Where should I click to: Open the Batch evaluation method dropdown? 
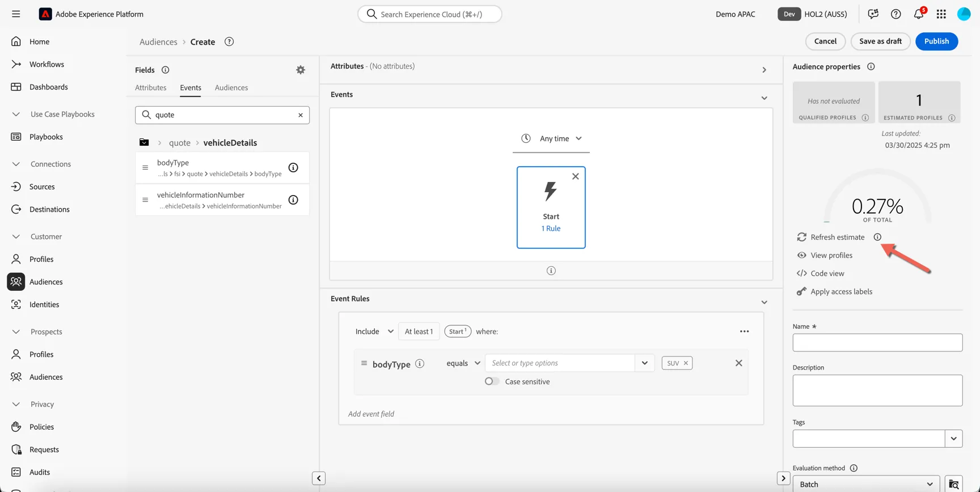coord(865,485)
